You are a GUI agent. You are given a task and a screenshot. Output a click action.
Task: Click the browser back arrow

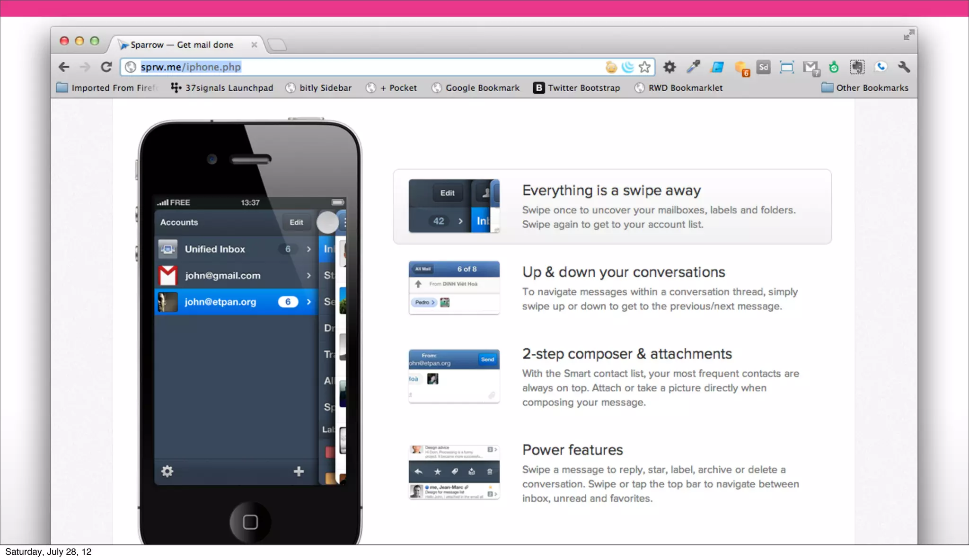(x=64, y=67)
